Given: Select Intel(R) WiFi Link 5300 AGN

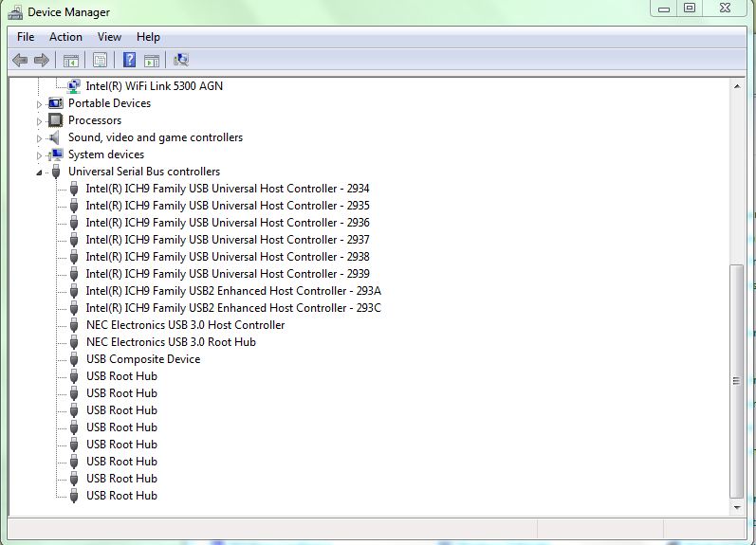Looking at the screenshot, I should [x=155, y=86].
